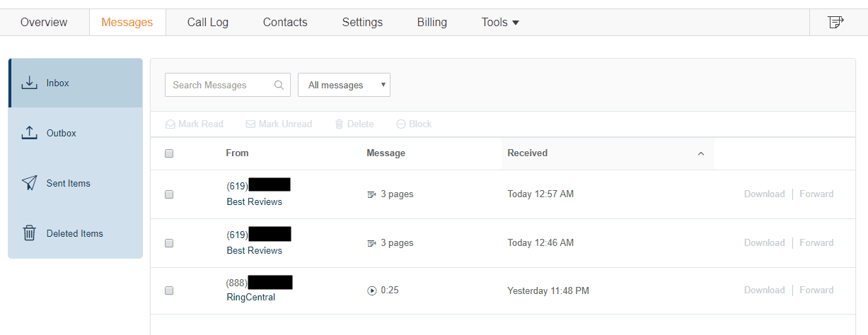Download the Yesterday 11:48 PM voicemail
The height and width of the screenshot is (335, 868).
(764, 290)
